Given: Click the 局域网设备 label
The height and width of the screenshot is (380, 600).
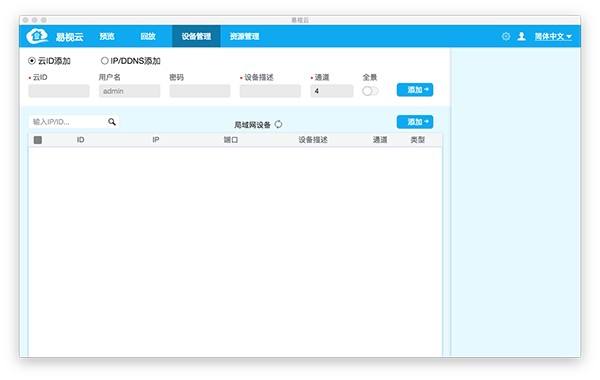Looking at the screenshot, I should click(x=253, y=125).
